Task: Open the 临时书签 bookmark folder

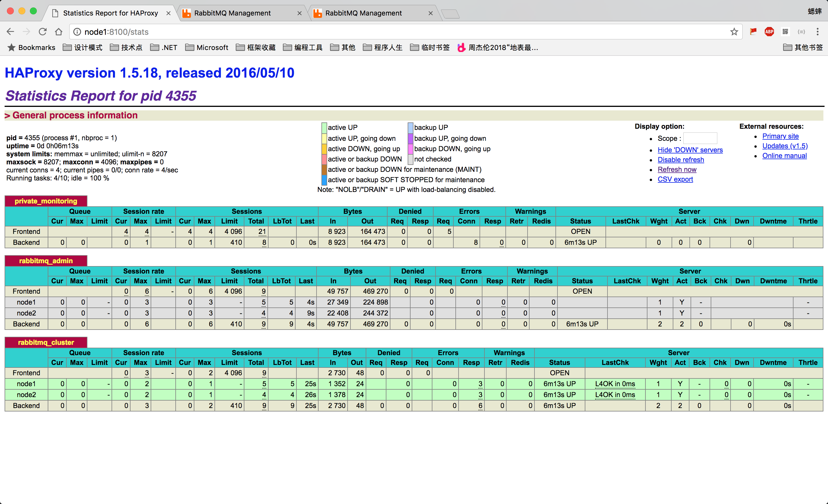Action: click(430, 47)
